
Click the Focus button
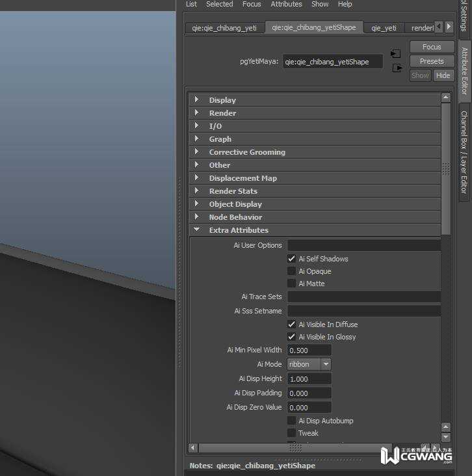click(x=432, y=47)
